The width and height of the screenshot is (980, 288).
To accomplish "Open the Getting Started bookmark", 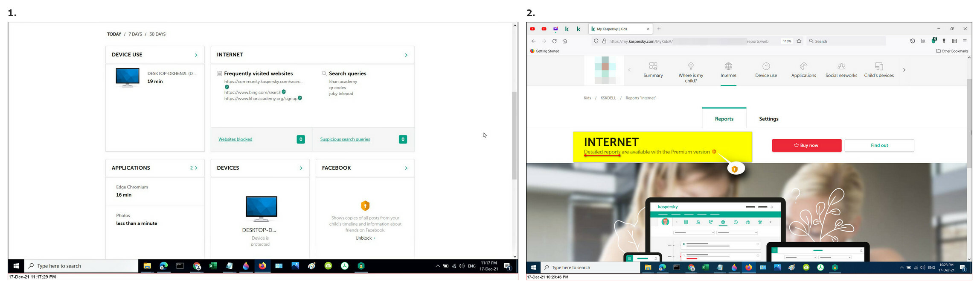I will pos(544,51).
